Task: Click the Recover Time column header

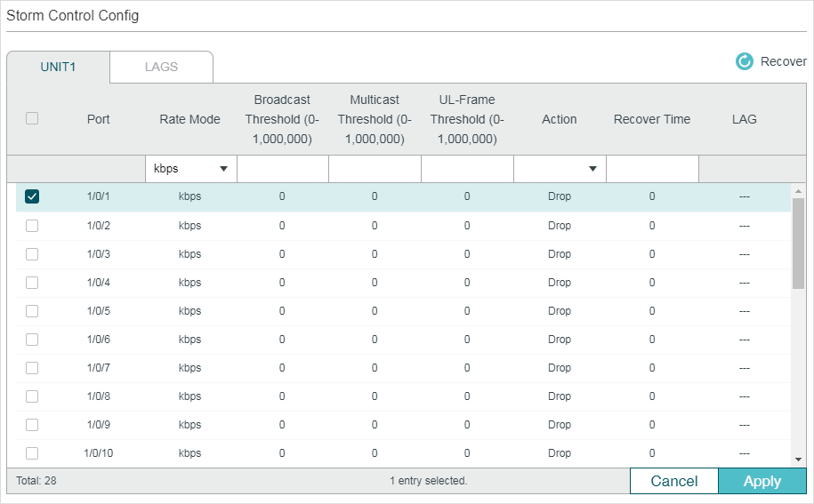Action: [x=652, y=119]
